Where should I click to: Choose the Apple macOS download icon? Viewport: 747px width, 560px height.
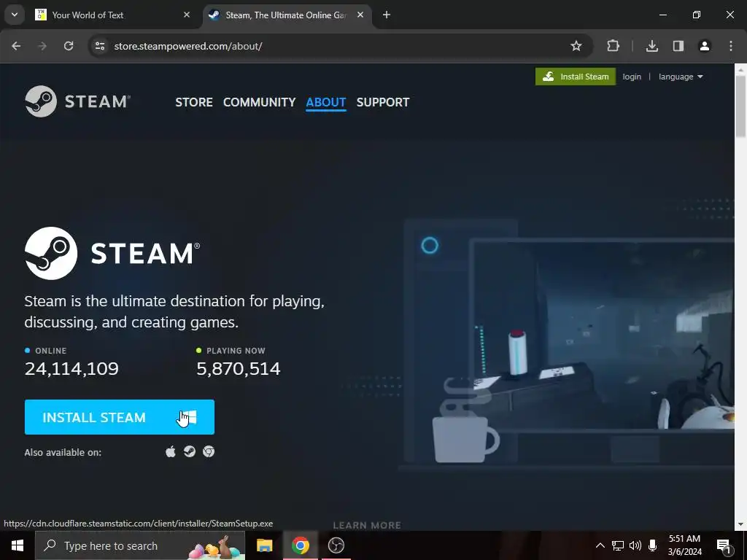pyautogui.click(x=171, y=451)
